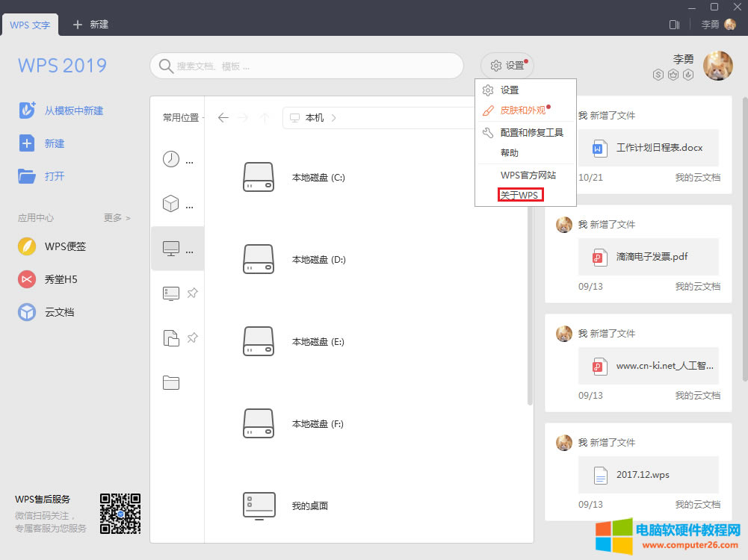
Task: Click the search documents input field
Action: click(x=306, y=66)
